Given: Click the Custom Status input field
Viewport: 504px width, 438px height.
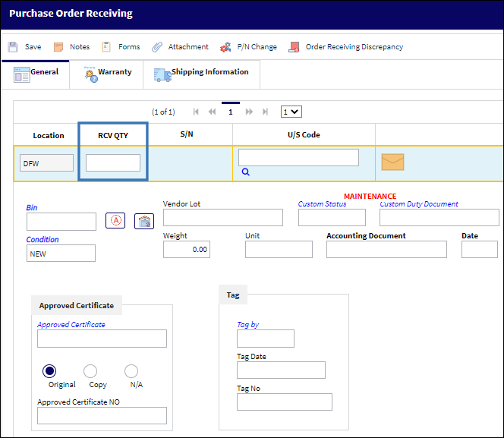Looking at the screenshot, I should click(x=332, y=218).
